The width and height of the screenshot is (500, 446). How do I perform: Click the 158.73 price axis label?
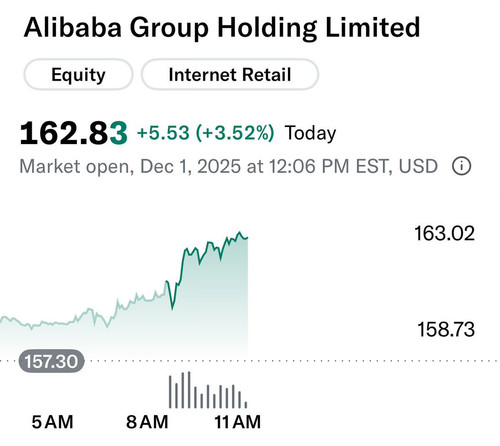click(446, 329)
